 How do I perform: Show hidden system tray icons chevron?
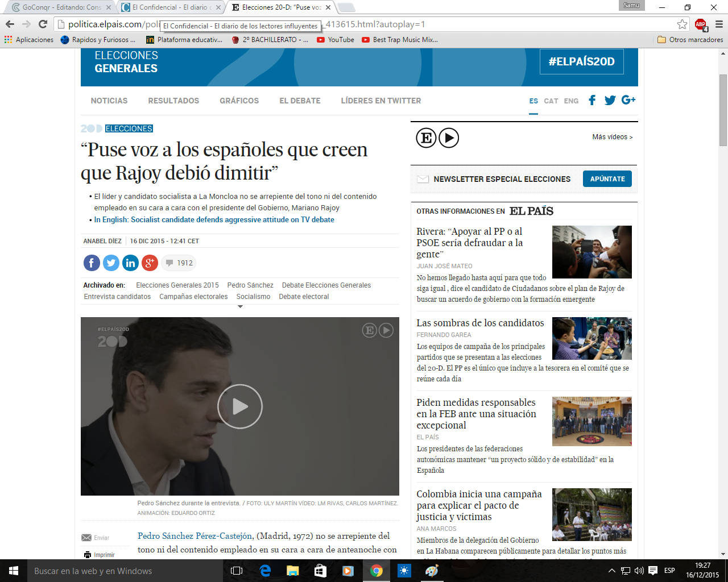(x=612, y=571)
